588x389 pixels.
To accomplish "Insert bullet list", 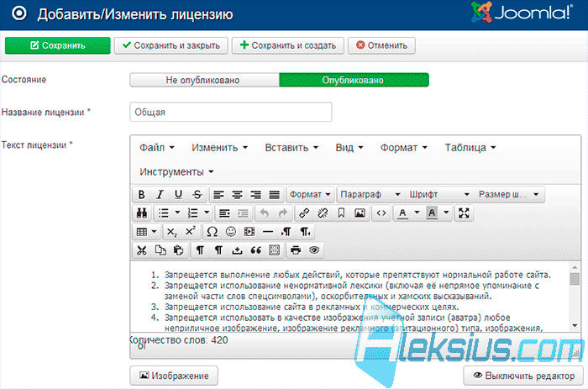I will pyautogui.click(x=163, y=213).
